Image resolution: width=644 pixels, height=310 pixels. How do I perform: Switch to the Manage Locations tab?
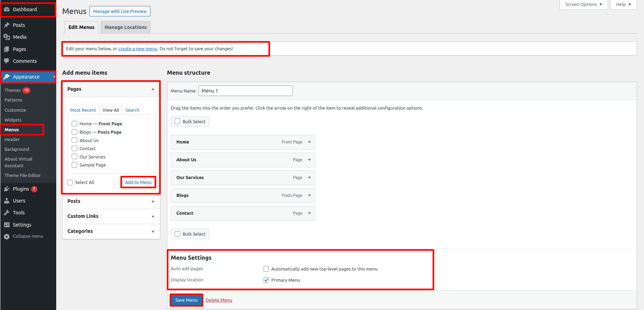pyautogui.click(x=125, y=27)
